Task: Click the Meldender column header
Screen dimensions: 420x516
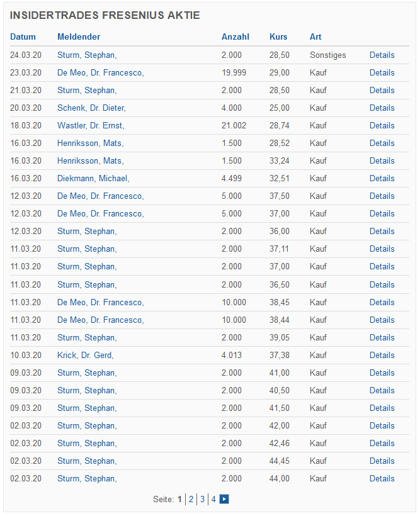Action: 79,36
